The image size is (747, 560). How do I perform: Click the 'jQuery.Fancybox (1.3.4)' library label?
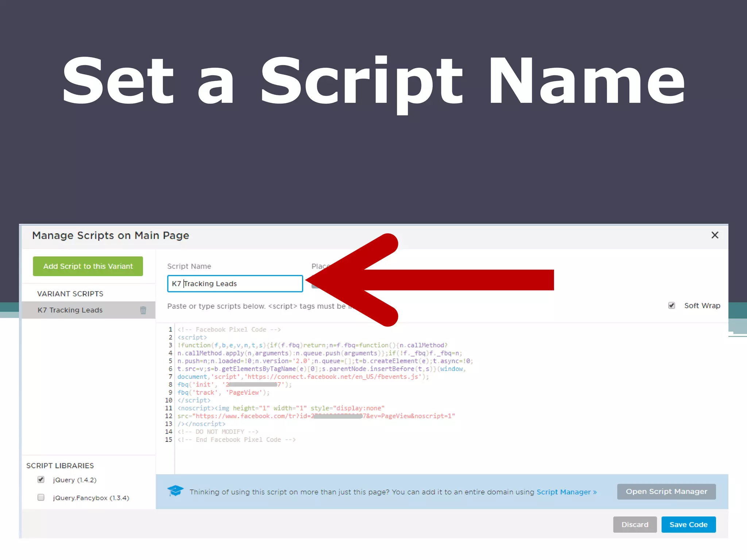[91, 498]
